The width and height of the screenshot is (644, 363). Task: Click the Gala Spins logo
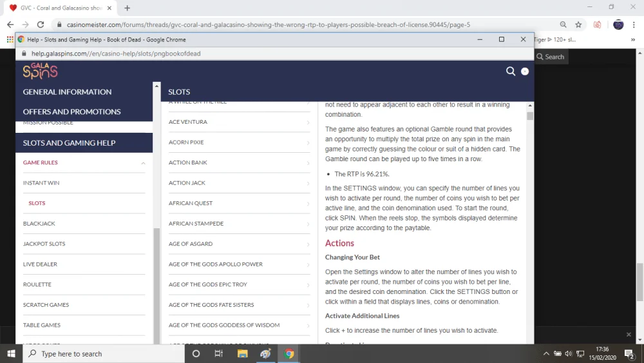(x=40, y=71)
